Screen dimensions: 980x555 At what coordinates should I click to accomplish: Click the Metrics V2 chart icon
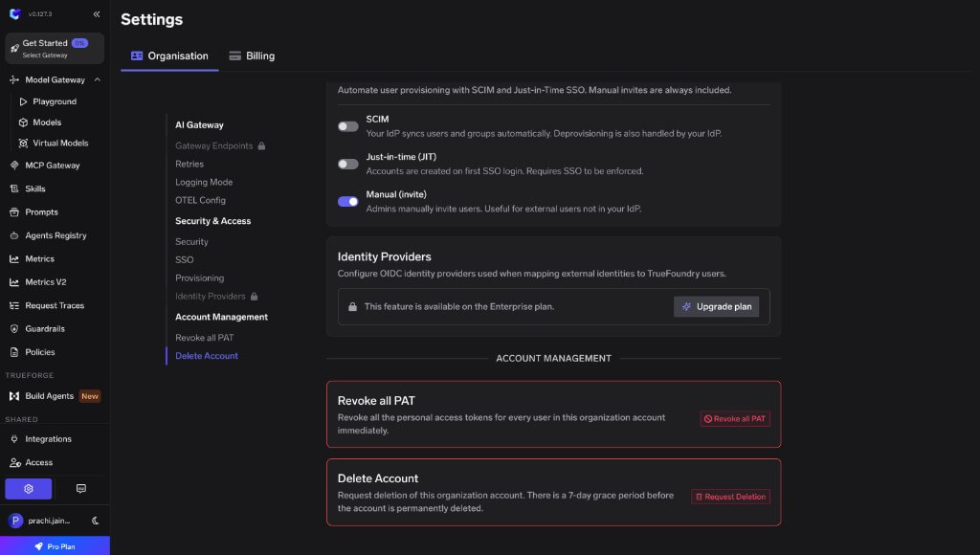13,282
